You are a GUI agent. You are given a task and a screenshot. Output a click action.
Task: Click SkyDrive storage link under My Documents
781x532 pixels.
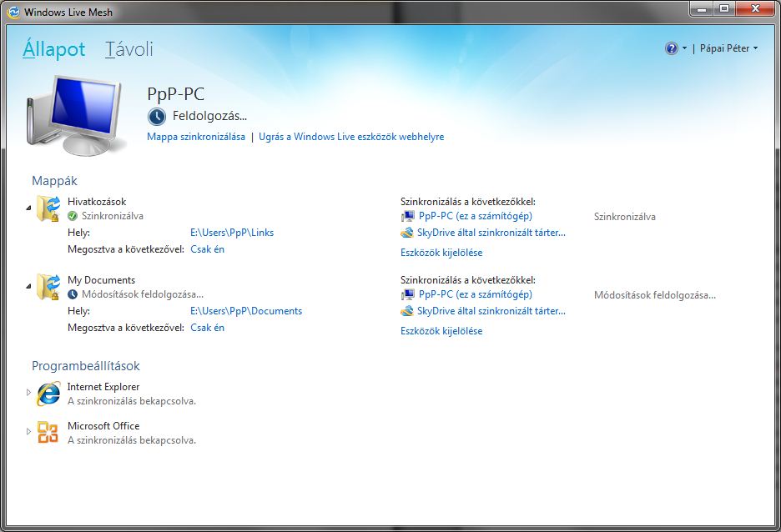[491, 311]
